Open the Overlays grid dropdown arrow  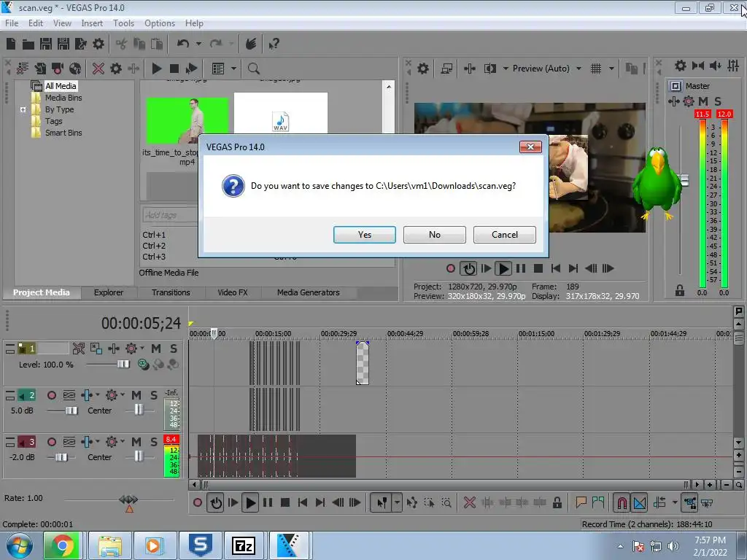click(x=612, y=69)
